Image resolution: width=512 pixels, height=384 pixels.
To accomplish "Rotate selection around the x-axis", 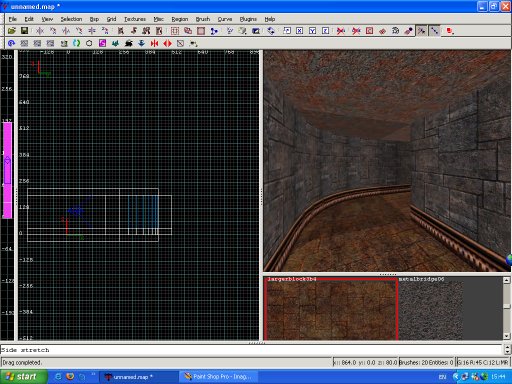I will click(x=53, y=31).
